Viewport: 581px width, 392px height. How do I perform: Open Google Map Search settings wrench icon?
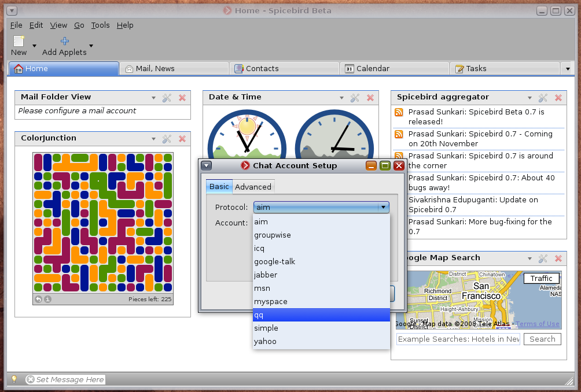point(543,258)
